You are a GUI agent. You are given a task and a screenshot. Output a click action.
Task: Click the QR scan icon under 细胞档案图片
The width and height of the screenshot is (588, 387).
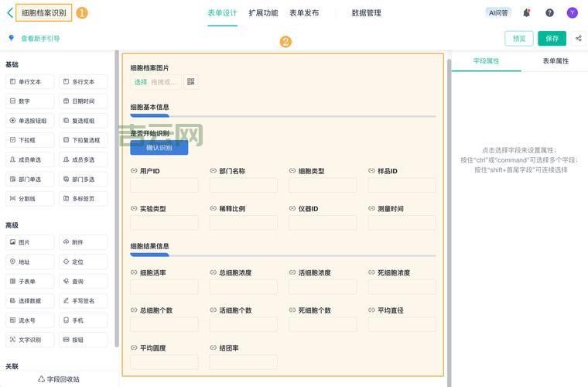[x=191, y=82]
